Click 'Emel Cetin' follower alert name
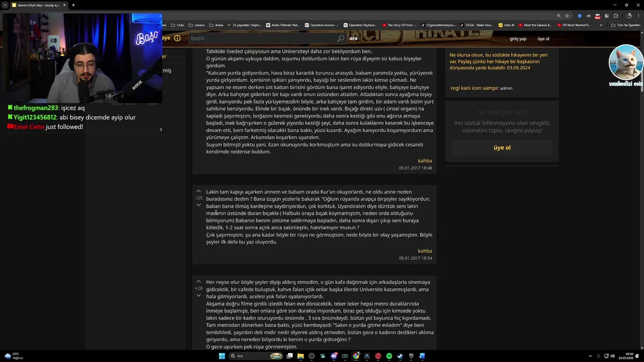This screenshot has width=644, height=362. coord(29,127)
